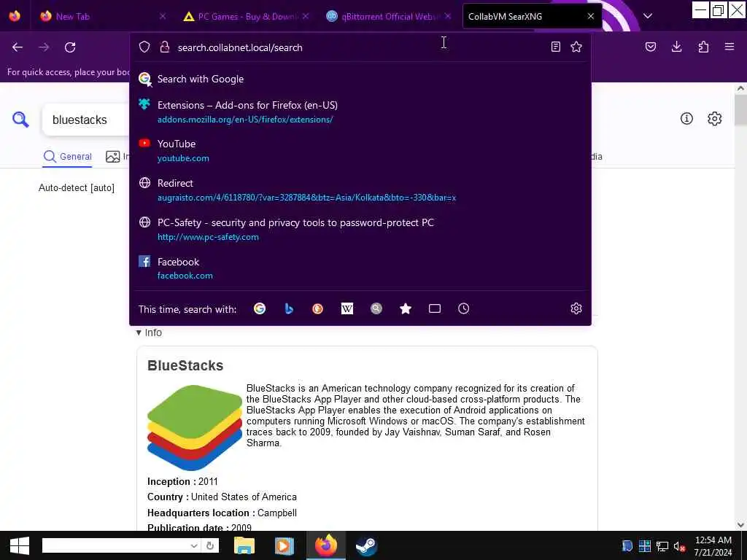Click the SearXNG info icon
This screenshot has width=747, height=560.
pyautogui.click(x=686, y=119)
